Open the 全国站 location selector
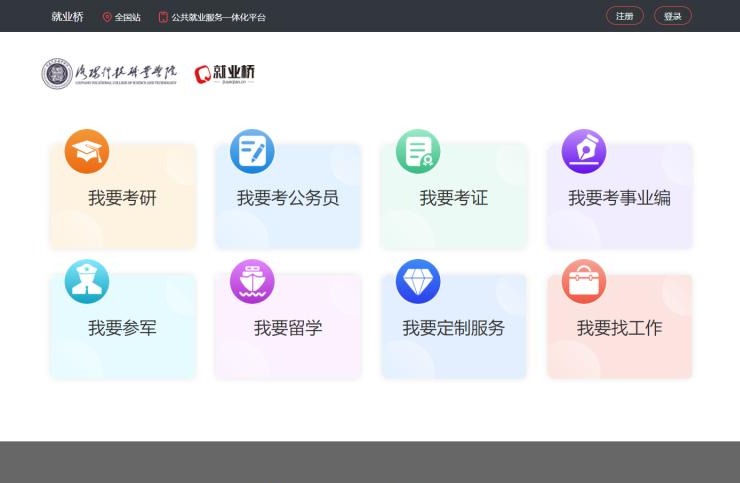 click(x=122, y=17)
